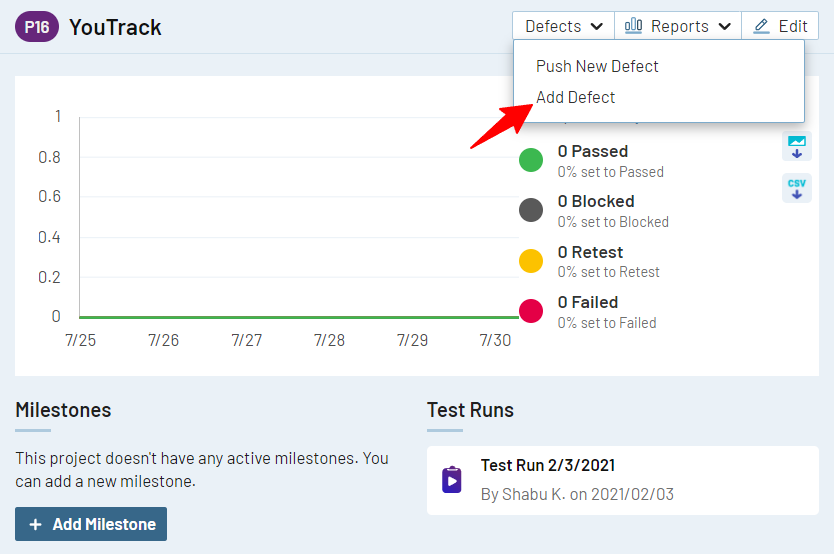Choose Push New Defect from the menu
The image size is (834, 554).
[597, 66]
